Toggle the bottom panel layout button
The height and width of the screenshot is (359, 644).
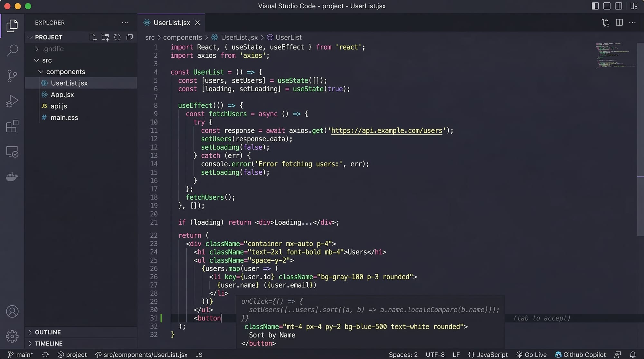point(607,6)
